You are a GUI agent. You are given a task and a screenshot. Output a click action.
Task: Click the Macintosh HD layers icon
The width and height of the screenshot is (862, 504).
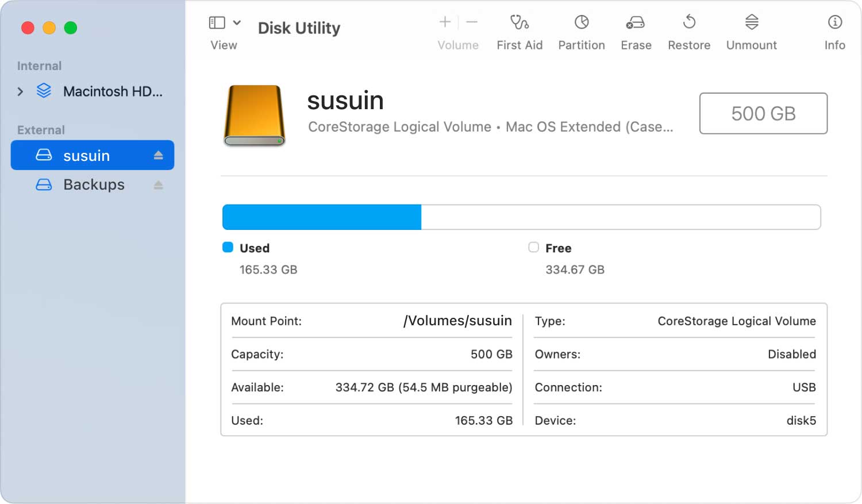coord(44,91)
